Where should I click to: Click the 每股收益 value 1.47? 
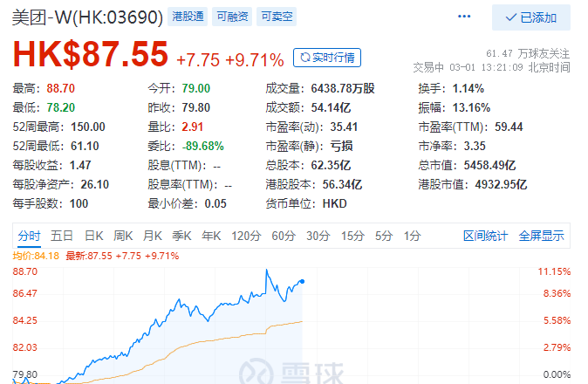[80, 165]
